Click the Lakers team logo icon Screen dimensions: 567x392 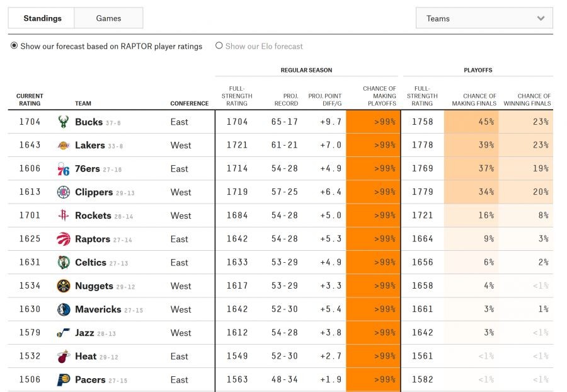tap(63, 145)
